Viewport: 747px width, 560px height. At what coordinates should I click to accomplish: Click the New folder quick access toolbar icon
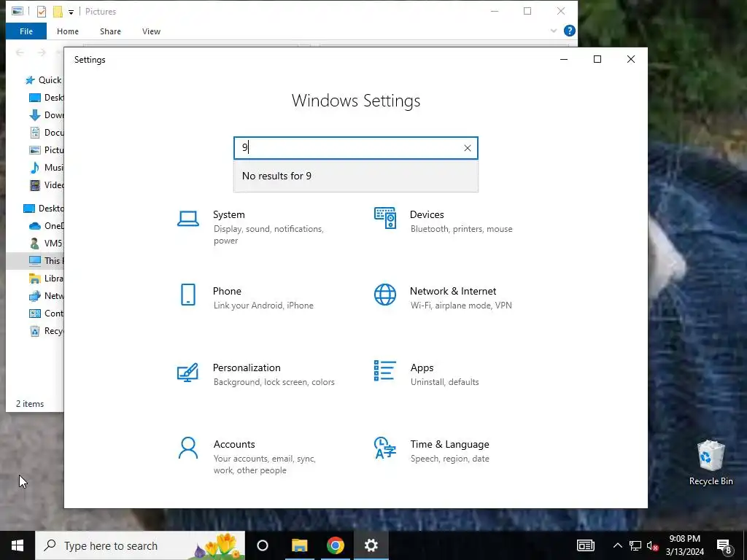[58, 12]
